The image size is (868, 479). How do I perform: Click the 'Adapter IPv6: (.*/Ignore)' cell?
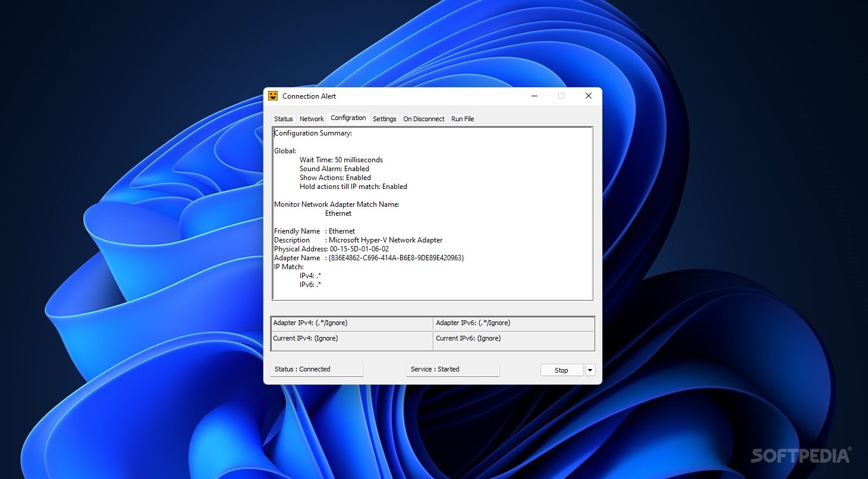(x=514, y=323)
